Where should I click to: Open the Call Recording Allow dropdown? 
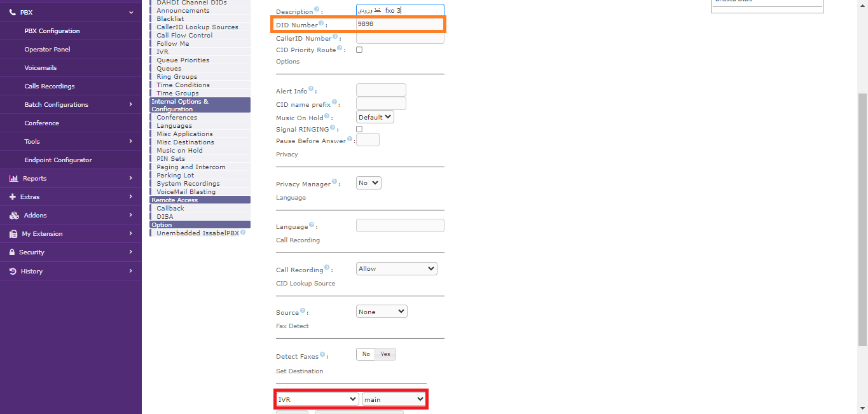397,269
